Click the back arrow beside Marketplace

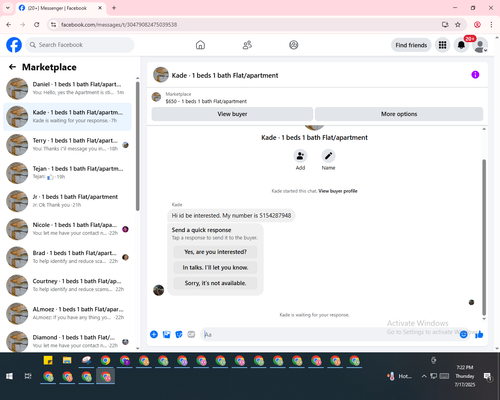pyautogui.click(x=12, y=67)
